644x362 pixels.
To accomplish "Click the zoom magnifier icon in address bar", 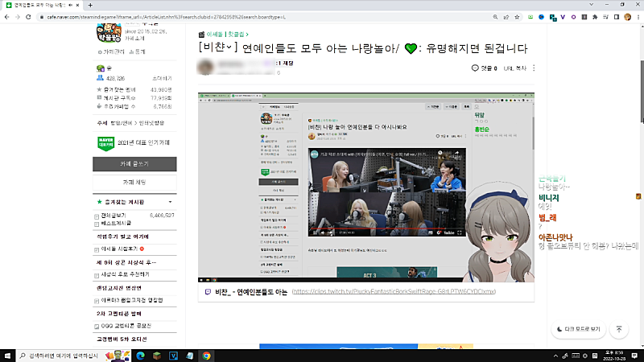I will (495, 17).
